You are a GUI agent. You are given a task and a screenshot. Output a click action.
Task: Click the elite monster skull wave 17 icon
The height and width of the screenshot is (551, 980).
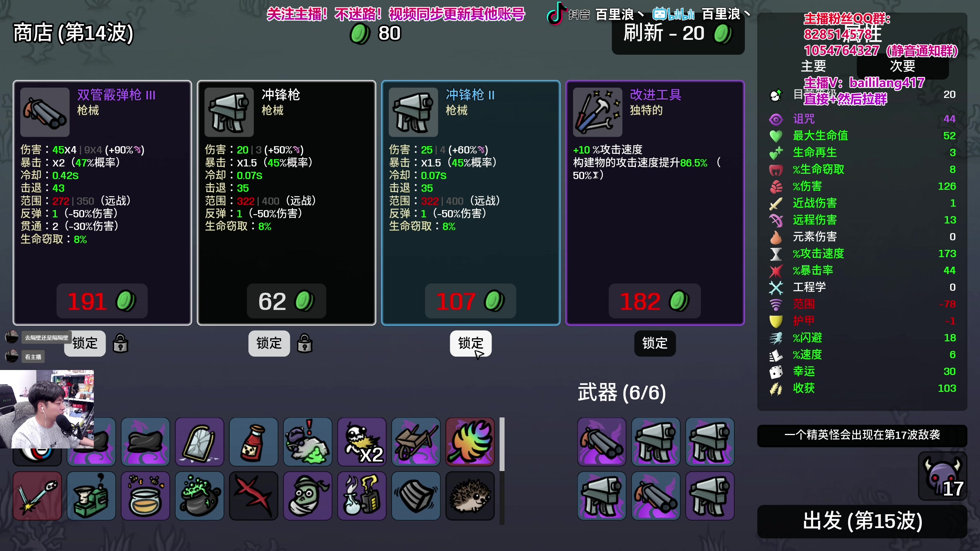tap(942, 476)
